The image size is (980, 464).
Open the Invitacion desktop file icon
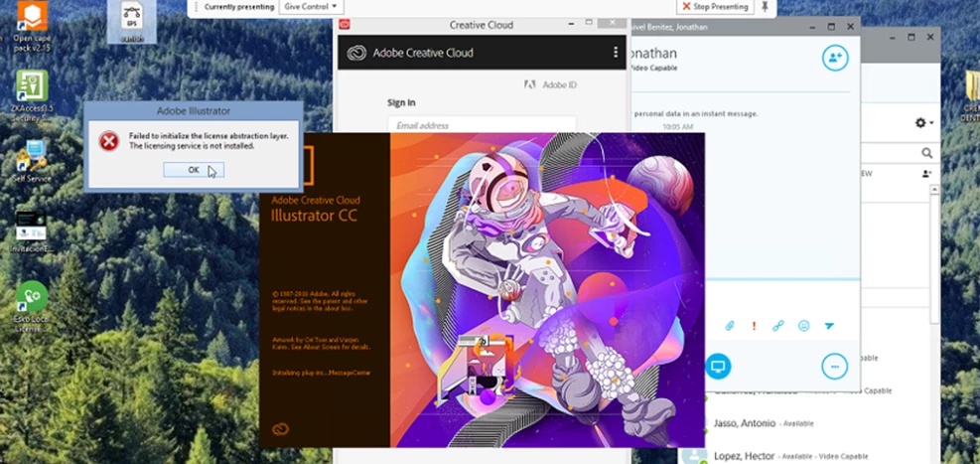tap(31, 232)
